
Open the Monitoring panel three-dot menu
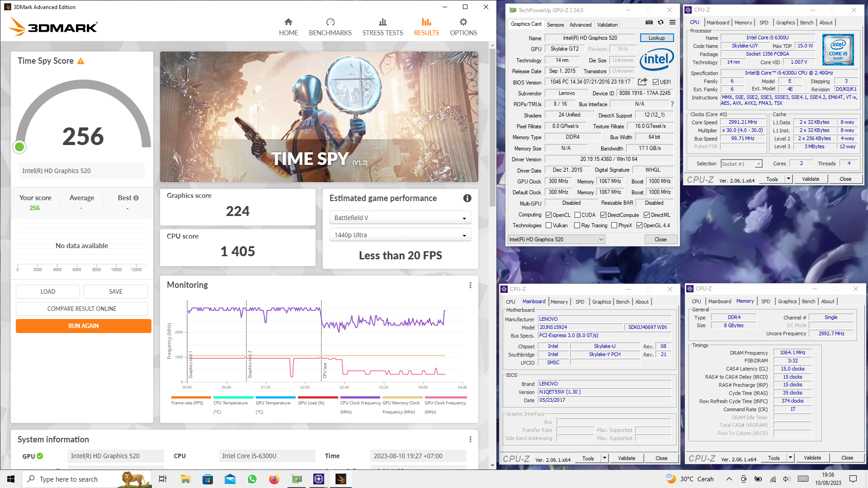click(x=470, y=285)
